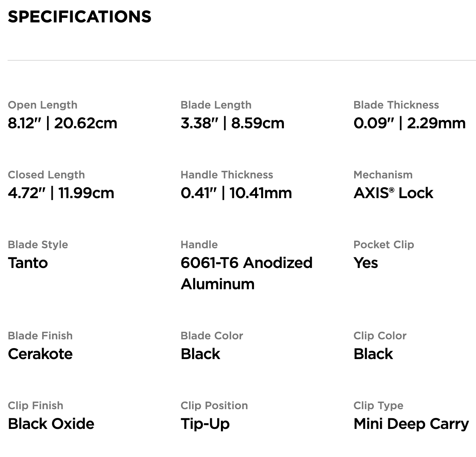The height and width of the screenshot is (457, 476).
Task: Select the Blade Length label
Action: coord(216,105)
